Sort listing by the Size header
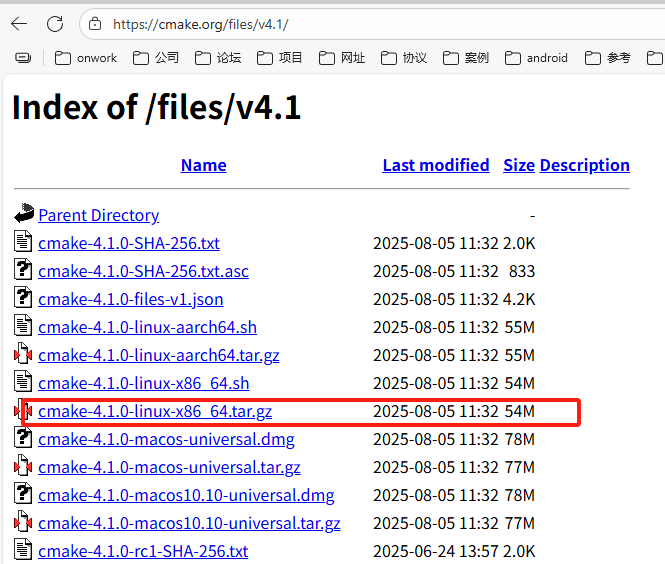Screen dimensions: 665x564 point(519,165)
